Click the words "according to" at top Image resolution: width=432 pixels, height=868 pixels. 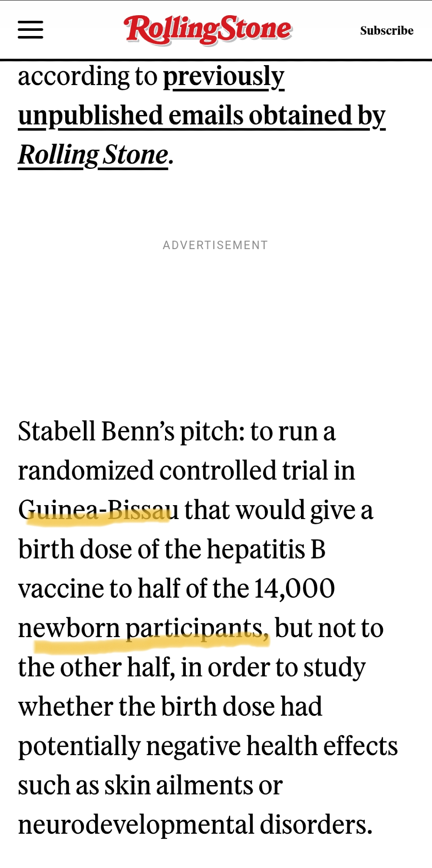point(87,77)
